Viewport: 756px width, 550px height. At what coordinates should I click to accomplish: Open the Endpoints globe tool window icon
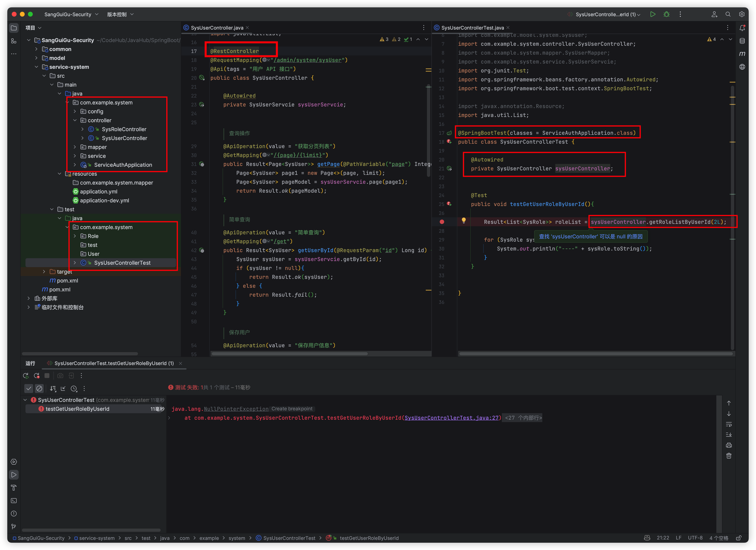[x=742, y=67]
